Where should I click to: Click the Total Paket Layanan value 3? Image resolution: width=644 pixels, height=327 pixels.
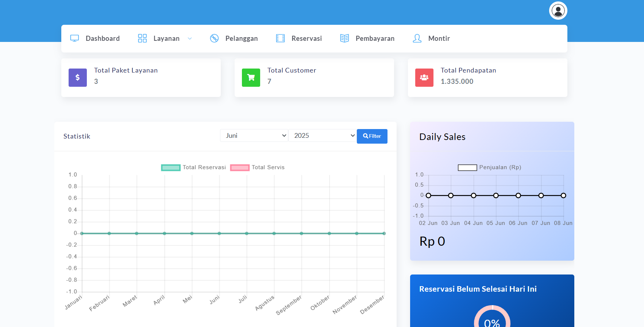(96, 82)
